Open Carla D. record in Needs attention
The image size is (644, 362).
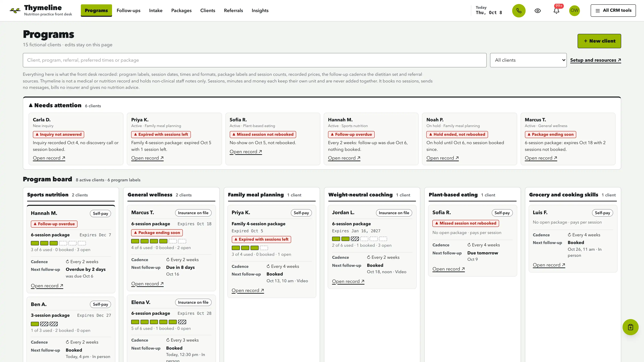(49, 158)
